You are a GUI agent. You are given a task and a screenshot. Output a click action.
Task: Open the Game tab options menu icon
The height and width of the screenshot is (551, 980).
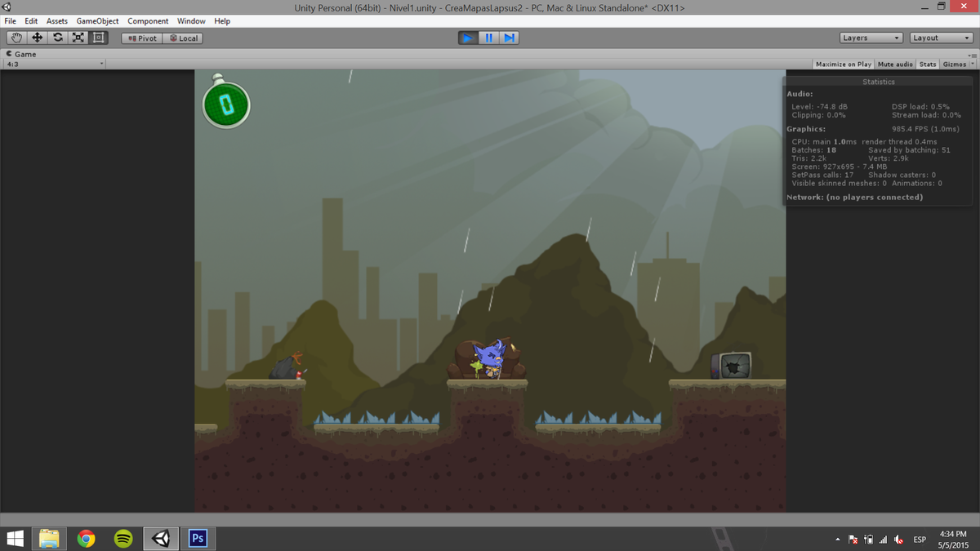click(973, 55)
